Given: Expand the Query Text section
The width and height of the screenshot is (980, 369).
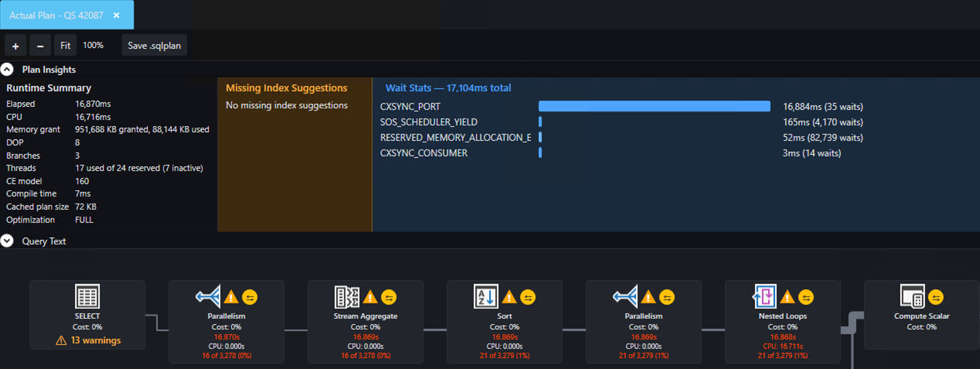Looking at the screenshot, I should tap(7, 241).
